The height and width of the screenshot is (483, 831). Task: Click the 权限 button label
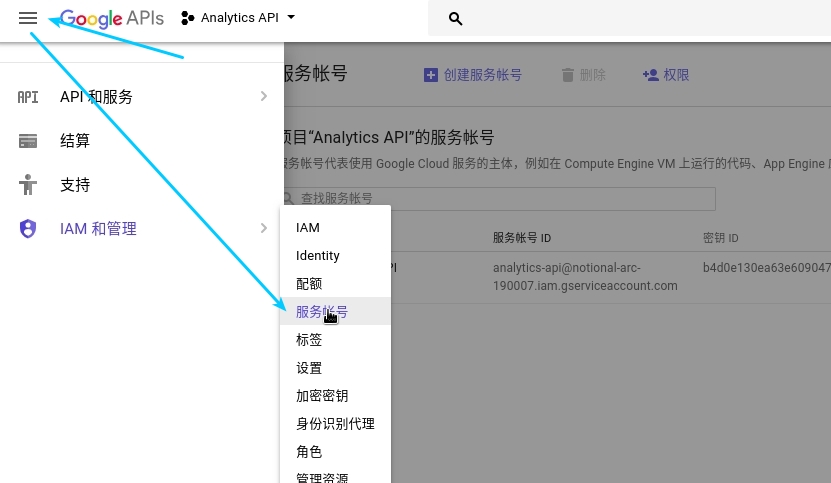point(677,75)
